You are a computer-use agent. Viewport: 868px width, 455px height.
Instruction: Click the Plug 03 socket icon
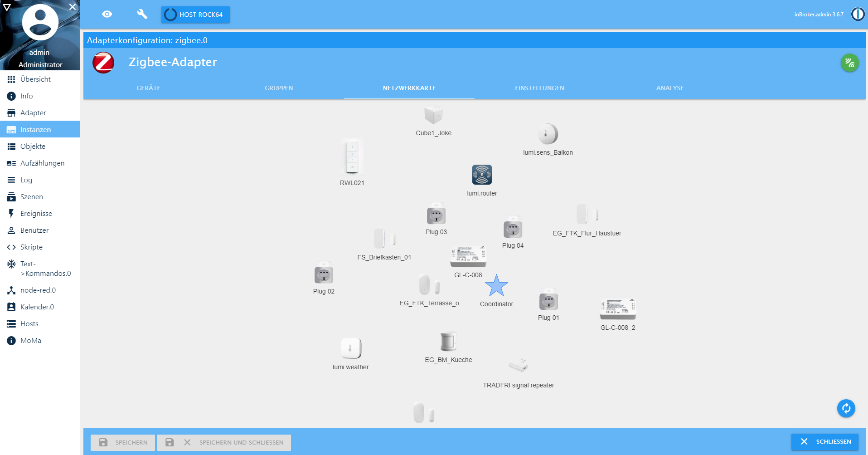click(x=436, y=214)
